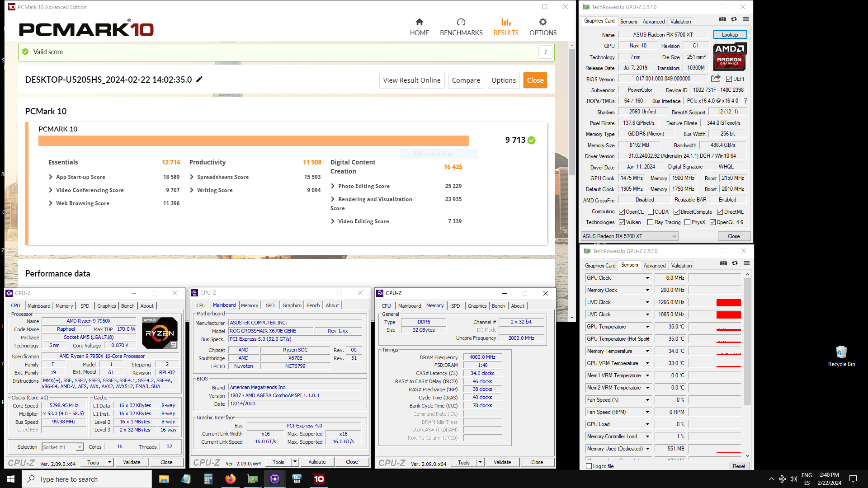Switch to Sensors tab in top GPU-Z window
The width and height of the screenshot is (868, 488).
[x=628, y=22]
